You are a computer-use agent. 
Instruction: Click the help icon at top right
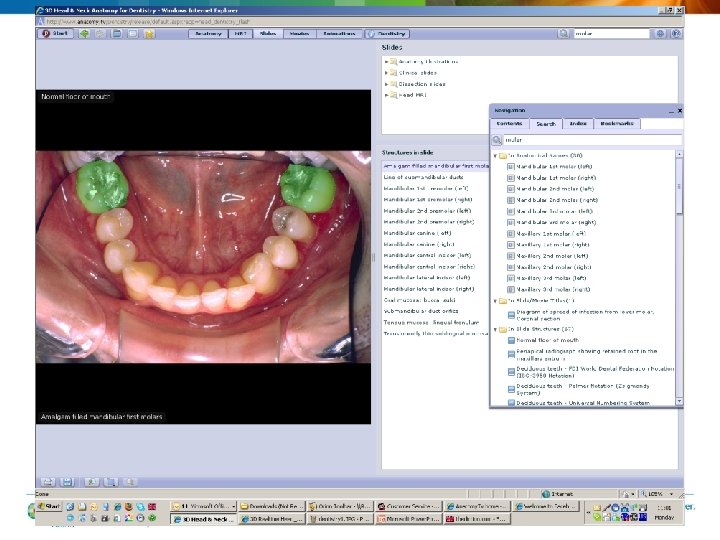point(675,34)
